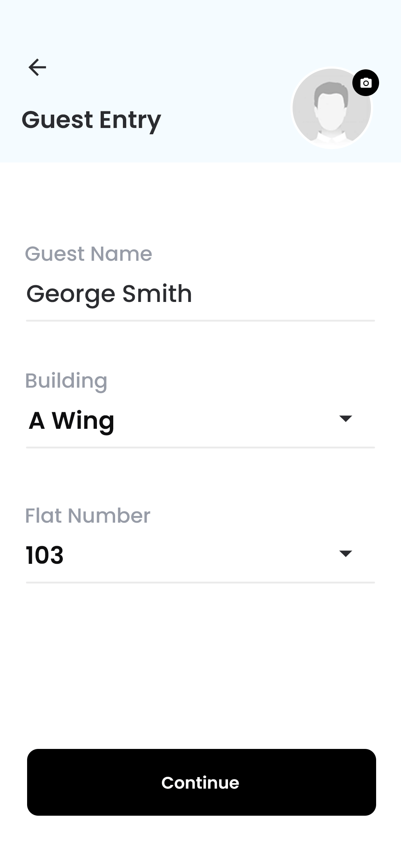The width and height of the screenshot is (401, 868).
Task: Click the underline beneath 103
Action: (x=200, y=582)
